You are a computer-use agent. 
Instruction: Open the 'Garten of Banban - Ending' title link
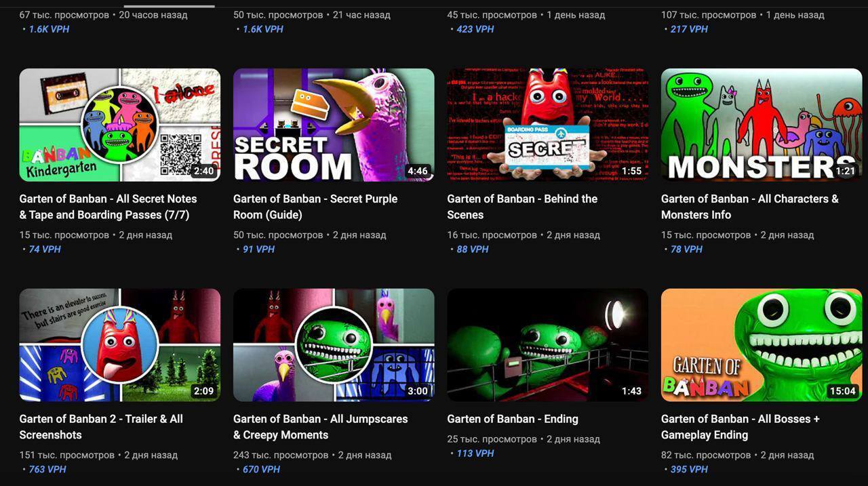[512, 419]
